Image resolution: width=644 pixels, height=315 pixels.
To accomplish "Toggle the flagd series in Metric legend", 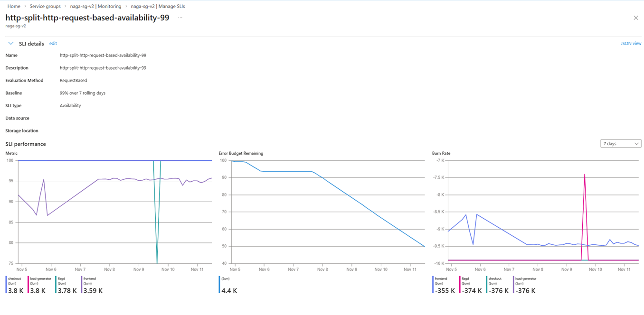I will pos(66,285).
